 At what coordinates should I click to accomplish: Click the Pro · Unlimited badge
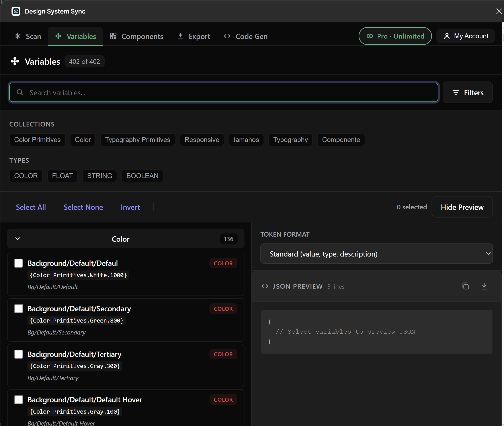(x=395, y=36)
